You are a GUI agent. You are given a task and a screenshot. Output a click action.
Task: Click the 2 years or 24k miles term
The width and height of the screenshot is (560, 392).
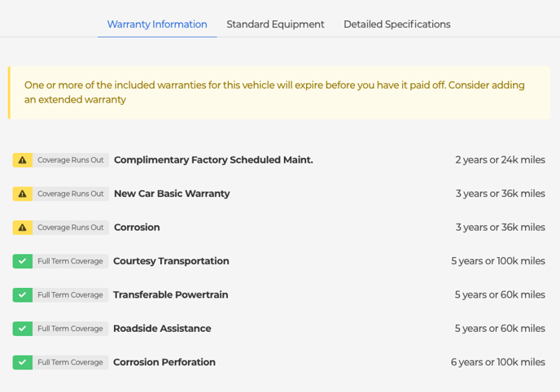point(500,160)
